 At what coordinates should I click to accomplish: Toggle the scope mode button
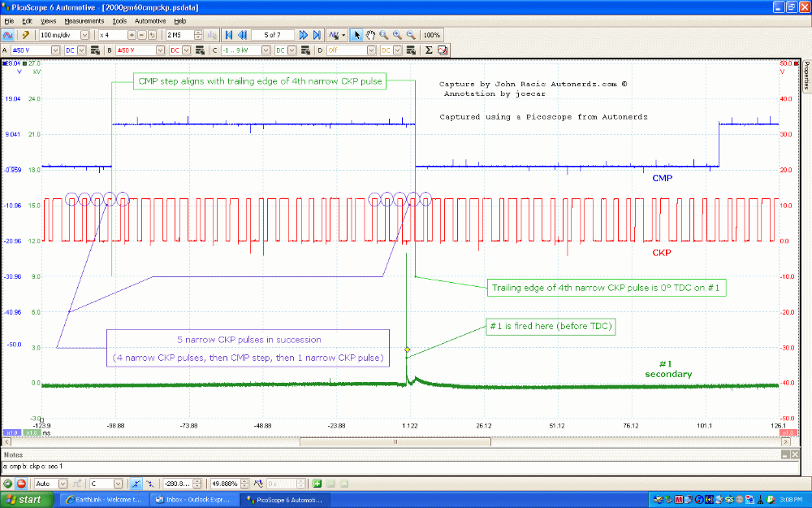(x=8, y=35)
